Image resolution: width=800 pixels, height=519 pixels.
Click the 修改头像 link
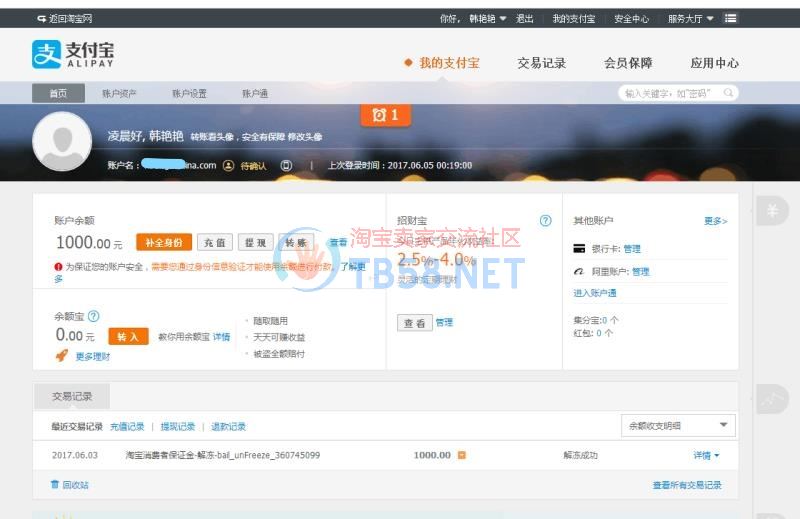[x=305, y=137]
